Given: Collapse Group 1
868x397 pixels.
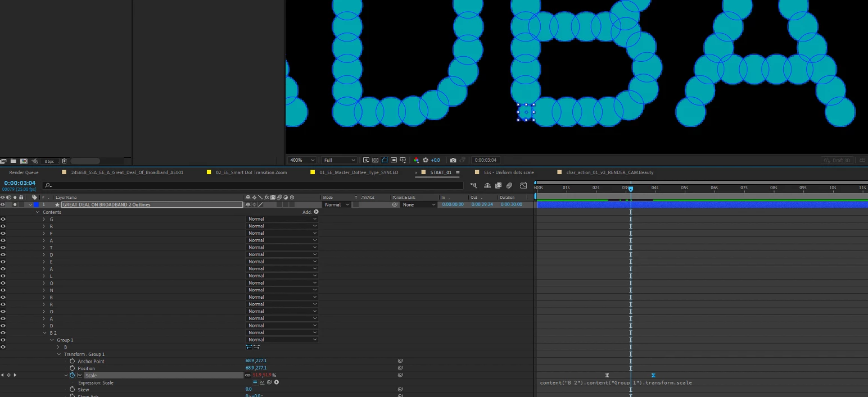Looking at the screenshot, I should pos(52,340).
